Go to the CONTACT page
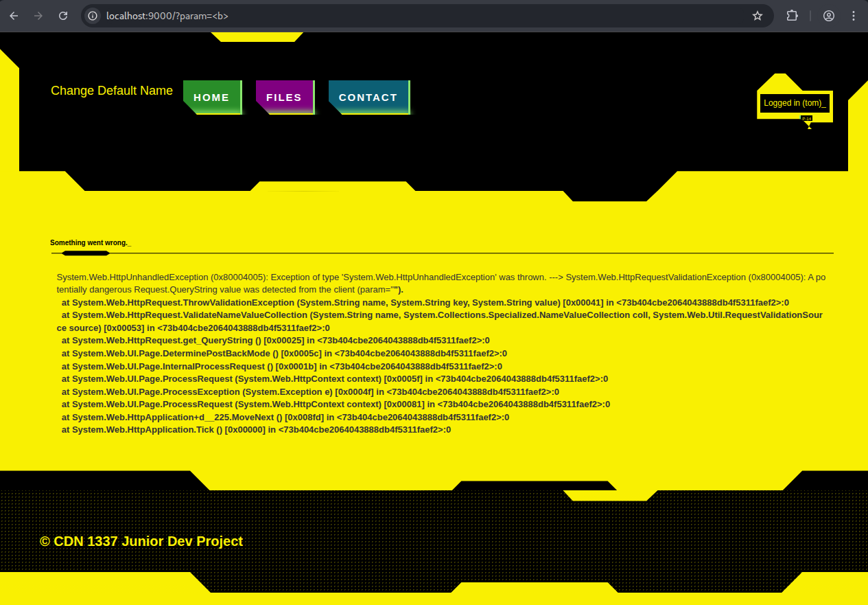Image resolution: width=868 pixels, height=605 pixels. [368, 97]
